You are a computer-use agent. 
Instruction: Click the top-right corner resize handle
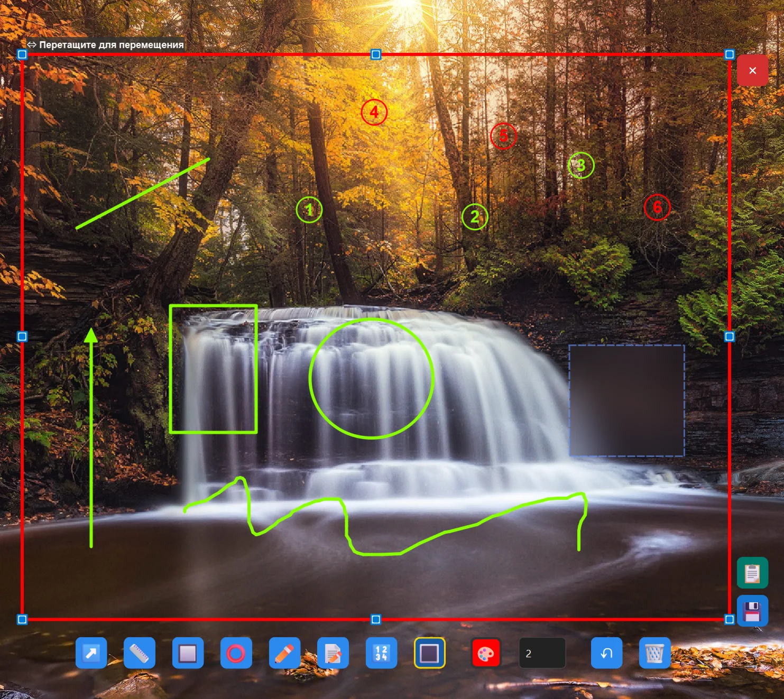pos(730,54)
